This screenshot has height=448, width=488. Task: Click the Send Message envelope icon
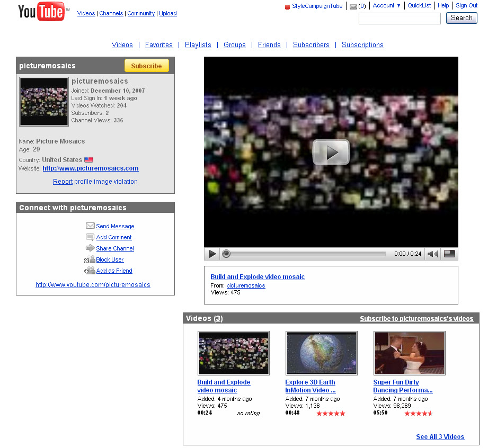(91, 226)
